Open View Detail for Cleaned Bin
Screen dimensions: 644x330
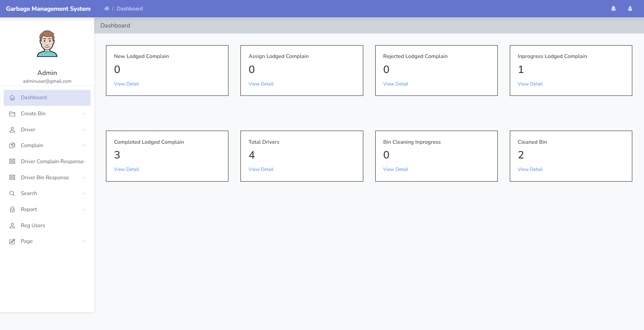[x=530, y=169]
